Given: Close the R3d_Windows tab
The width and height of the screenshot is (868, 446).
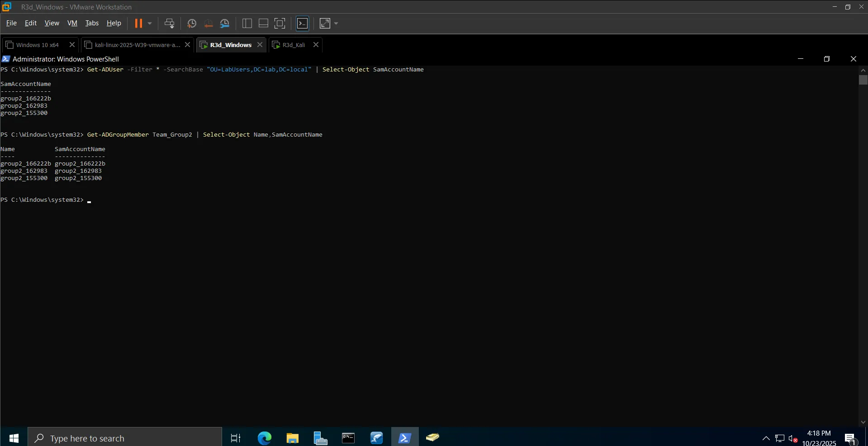Looking at the screenshot, I should coord(260,45).
